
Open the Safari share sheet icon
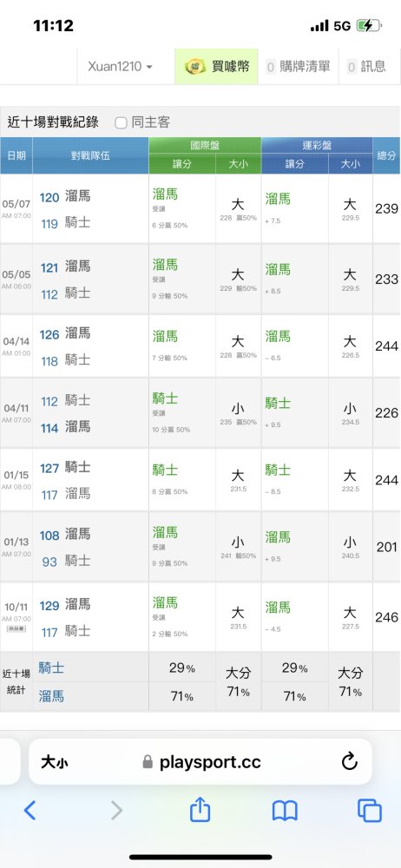click(x=200, y=809)
